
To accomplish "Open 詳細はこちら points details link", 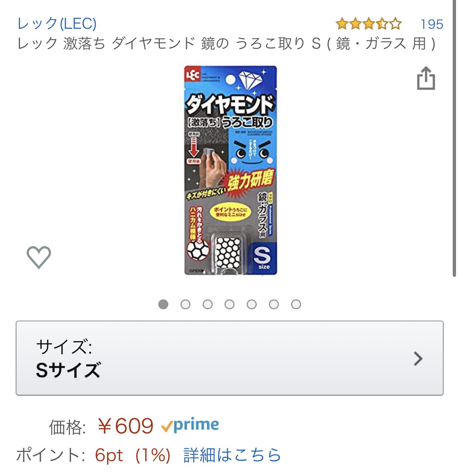I will click(x=232, y=455).
